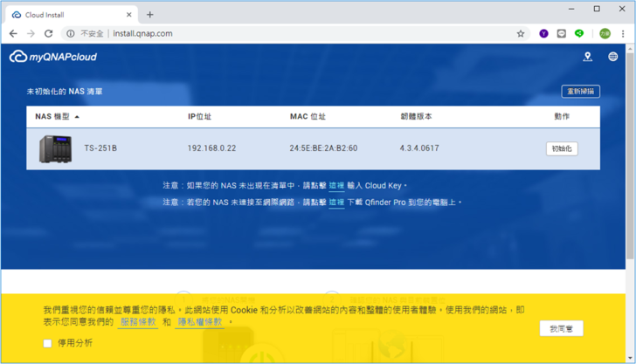The height and width of the screenshot is (364, 636).
Task: Open the purple Y extension icon
Action: (543, 34)
